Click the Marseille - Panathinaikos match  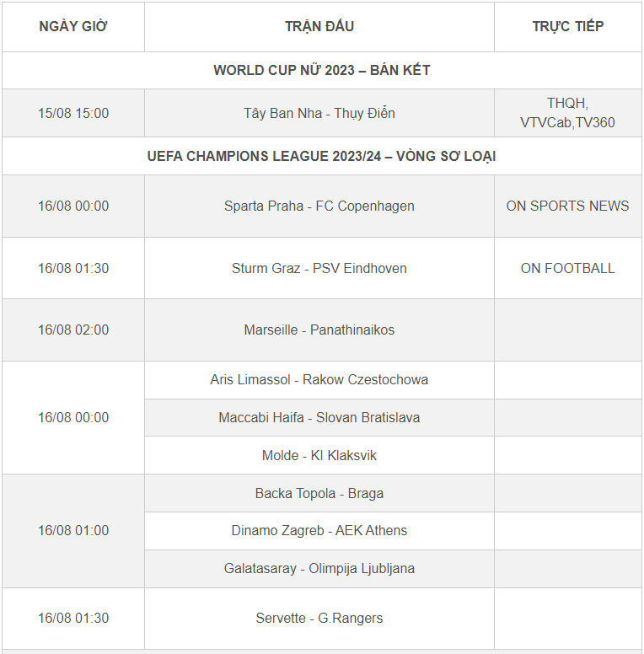pyautogui.click(x=319, y=330)
